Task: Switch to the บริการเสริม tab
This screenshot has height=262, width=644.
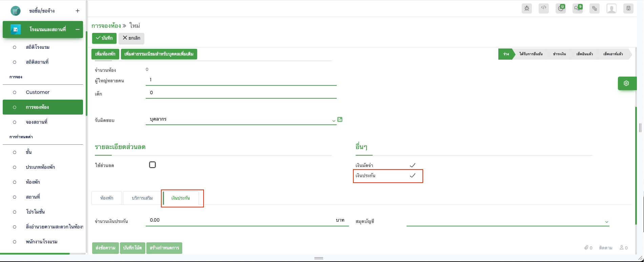Action: tap(142, 198)
